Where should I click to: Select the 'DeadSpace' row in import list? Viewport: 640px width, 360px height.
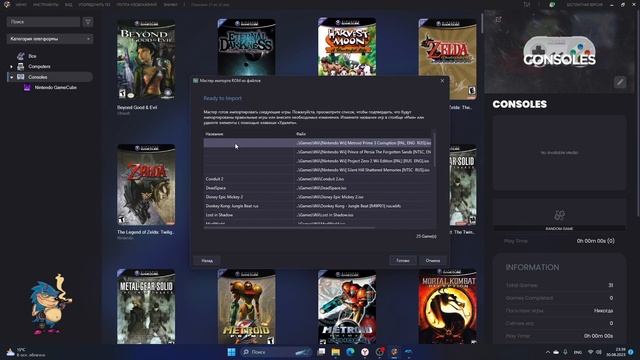point(318,188)
